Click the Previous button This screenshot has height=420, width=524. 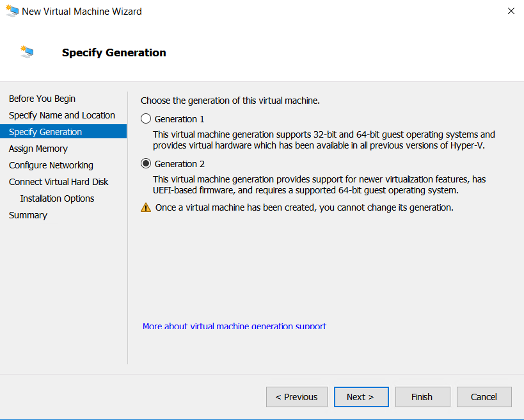(296, 397)
